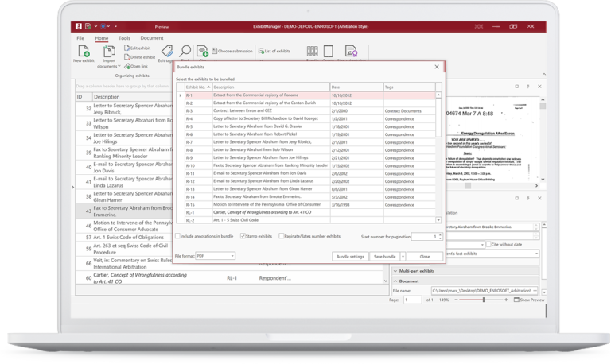The width and height of the screenshot is (611, 364).
Task: Click the zoom-out minus icon in status bar
Action: 457,300
